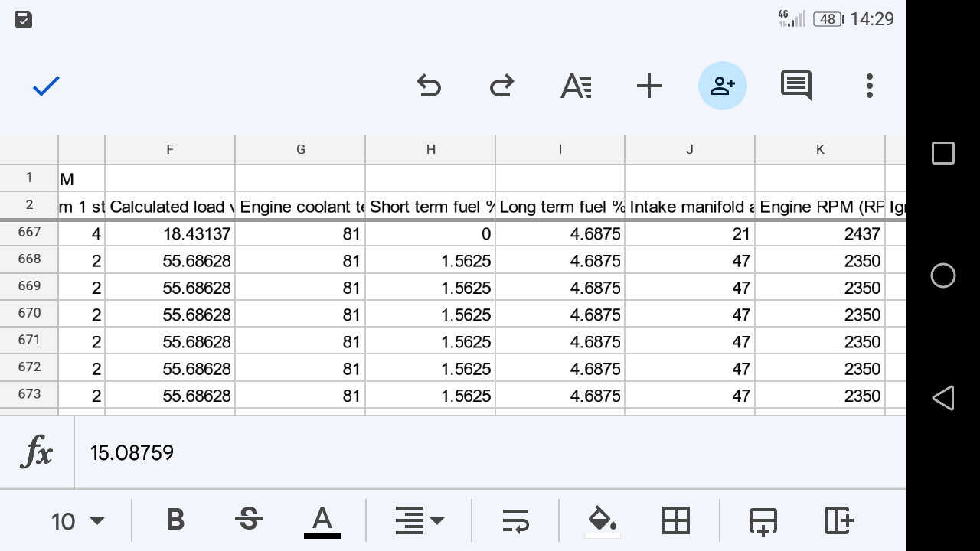Screen dimensions: 980x551
Task: Select the 'Engine RPM' header cell
Action: [820, 206]
